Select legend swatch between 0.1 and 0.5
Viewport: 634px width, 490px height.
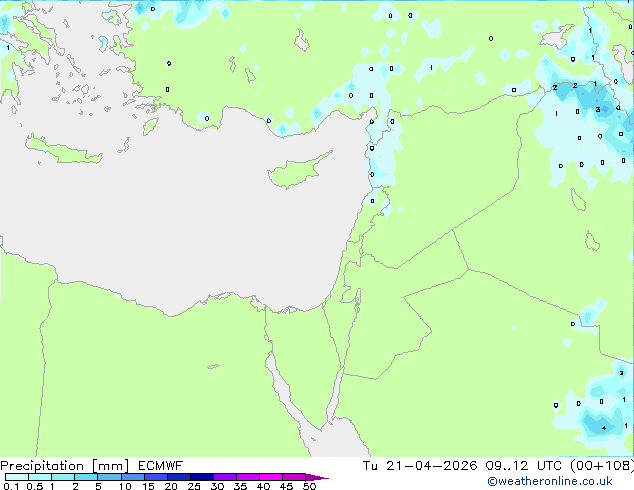(x=17, y=477)
